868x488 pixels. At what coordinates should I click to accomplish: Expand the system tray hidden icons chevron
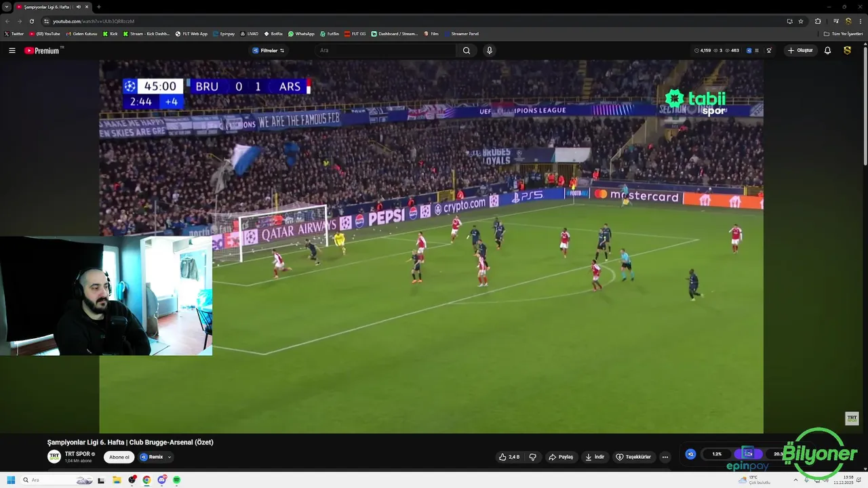795,480
